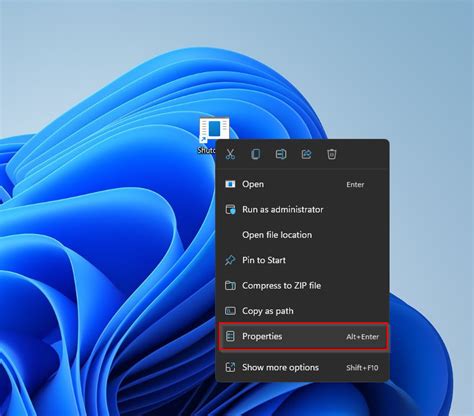474x416 pixels.
Task: Click the Share icon
Action: (x=306, y=154)
